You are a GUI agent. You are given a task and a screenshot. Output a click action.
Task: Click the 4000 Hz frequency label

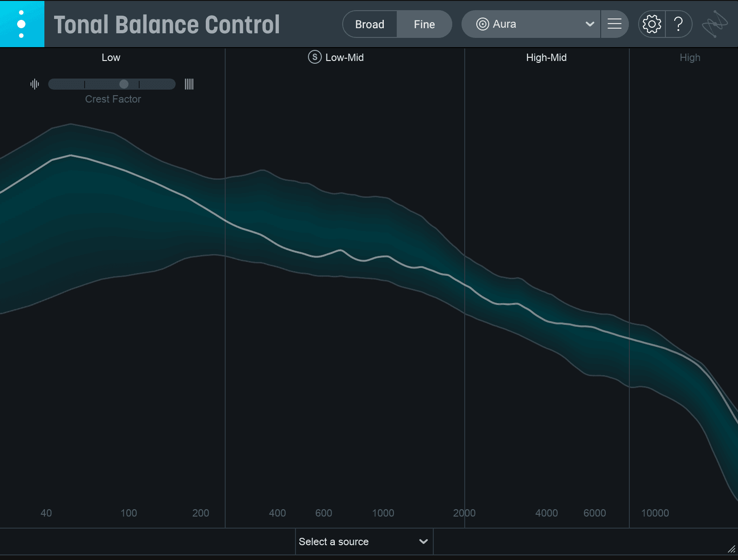[547, 513]
